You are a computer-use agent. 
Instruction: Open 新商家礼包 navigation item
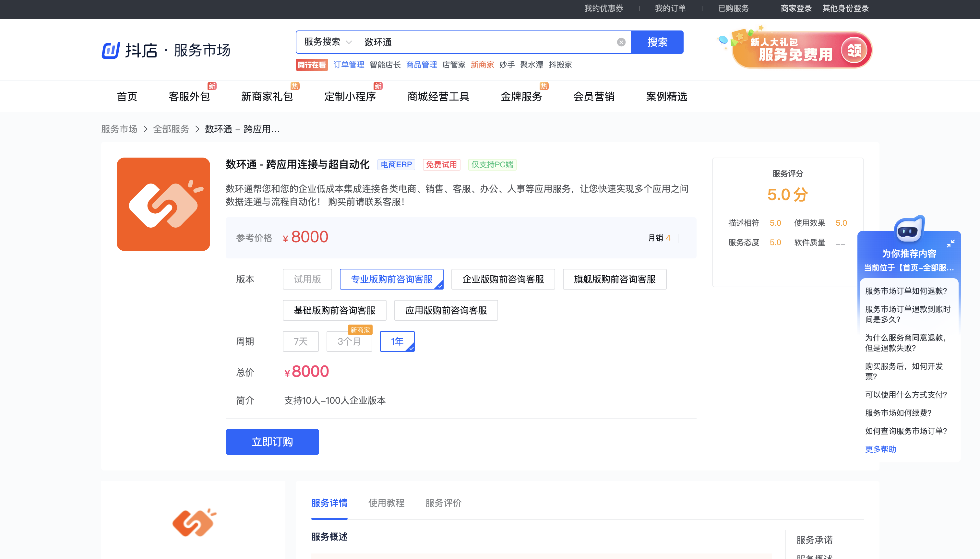click(267, 97)
